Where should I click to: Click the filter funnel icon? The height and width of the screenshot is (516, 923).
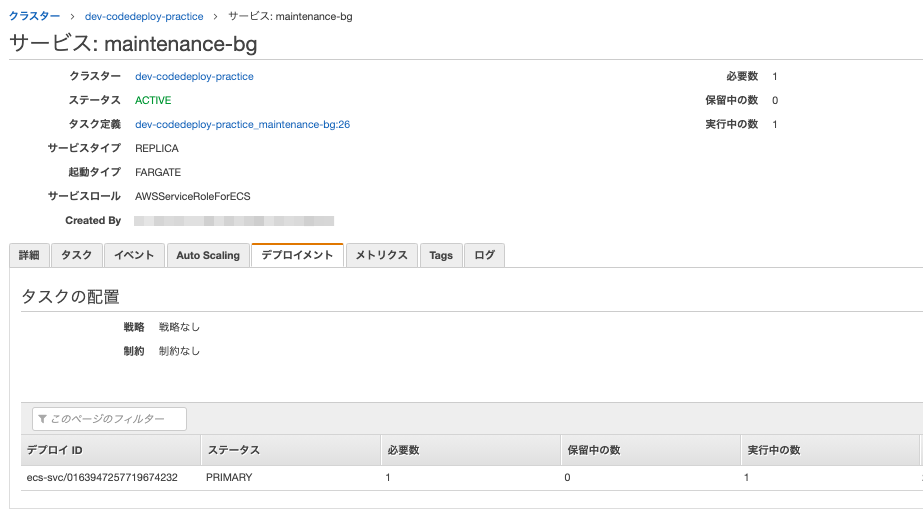pos(43,419)
